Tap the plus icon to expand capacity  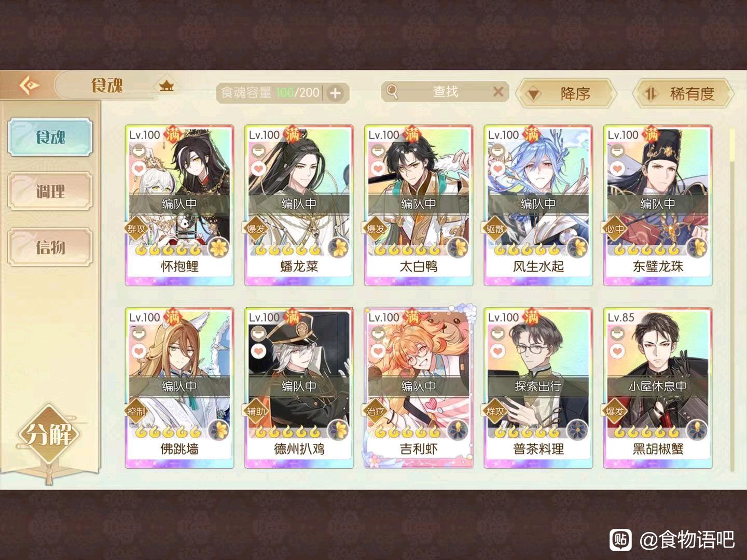point(336,93)
